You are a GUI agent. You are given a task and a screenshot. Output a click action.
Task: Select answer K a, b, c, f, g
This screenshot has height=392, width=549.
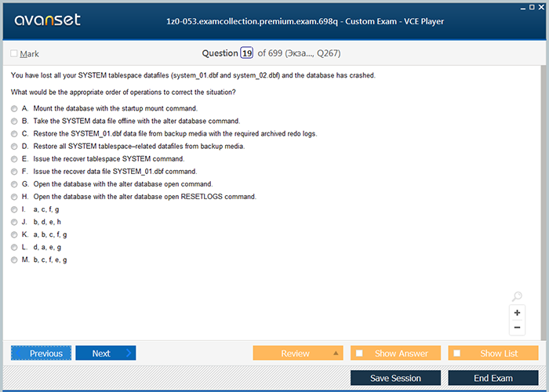[x=14, y=235]
